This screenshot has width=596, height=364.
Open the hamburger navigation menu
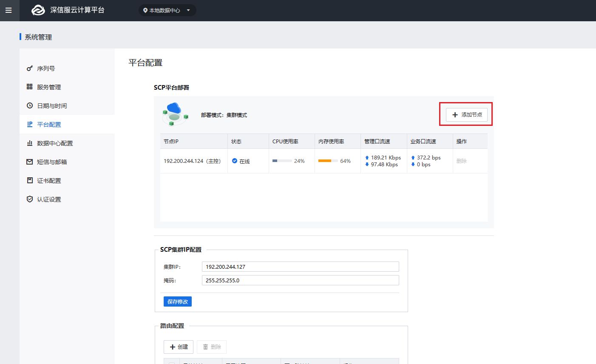click(x=9, y=10)
